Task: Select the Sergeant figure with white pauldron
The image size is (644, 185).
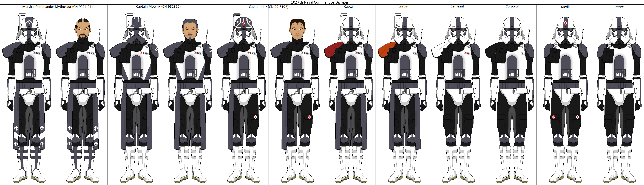Action: (x=456, y=100)
